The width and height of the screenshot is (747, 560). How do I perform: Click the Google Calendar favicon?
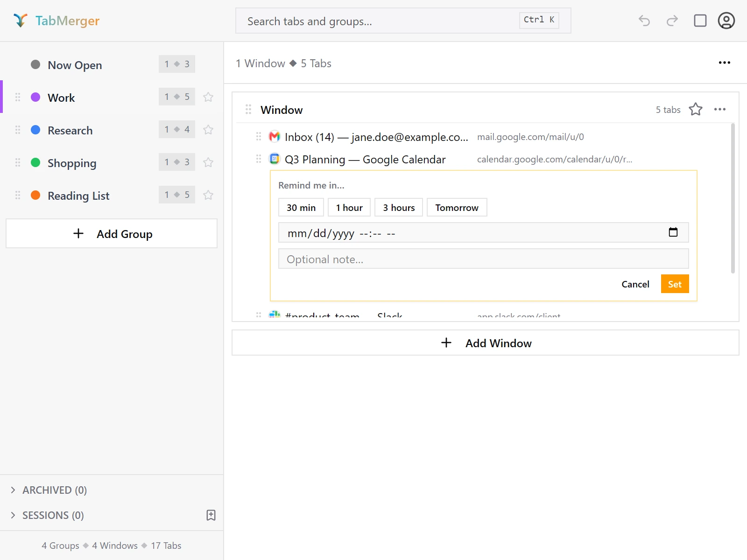tap(275, 159)
